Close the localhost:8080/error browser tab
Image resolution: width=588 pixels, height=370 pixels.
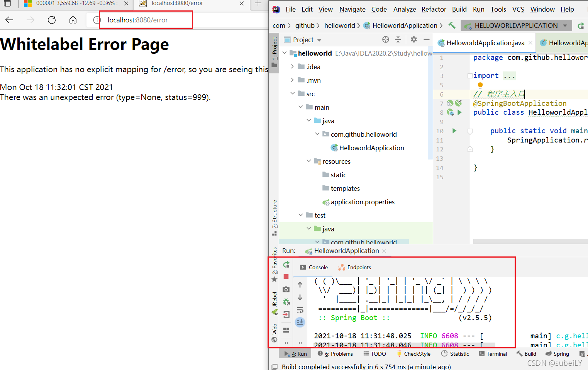coord(242,3)
